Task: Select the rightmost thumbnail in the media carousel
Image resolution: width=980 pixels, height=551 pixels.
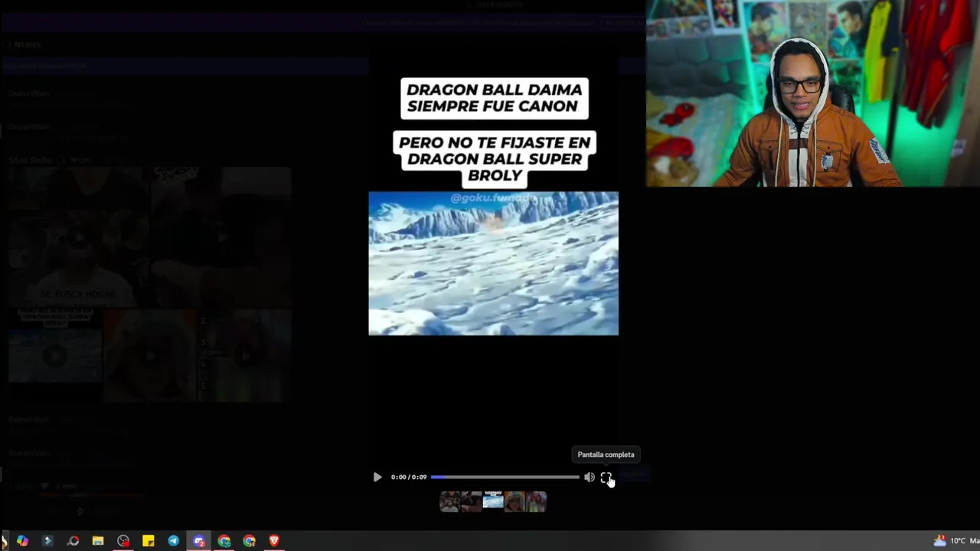Action: (x=536, y=501)
